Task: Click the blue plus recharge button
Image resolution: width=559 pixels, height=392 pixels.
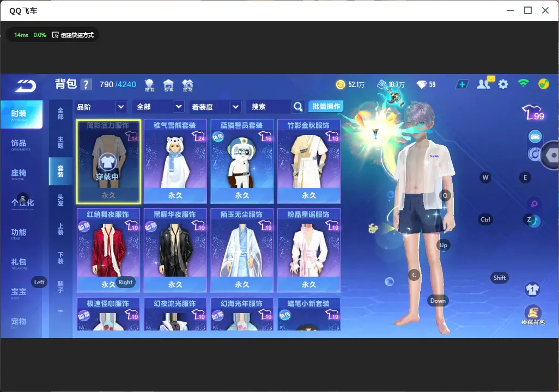Action: point(462,84)
